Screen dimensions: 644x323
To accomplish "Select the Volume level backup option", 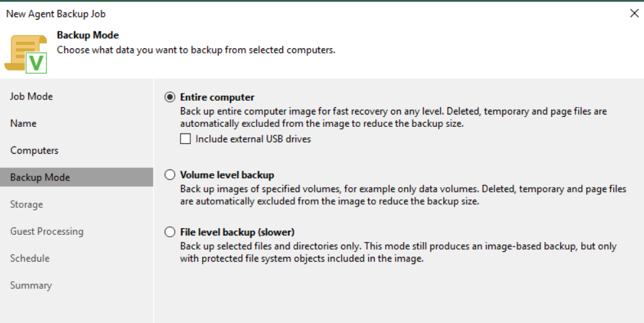I will pyautogui.click(x=170, y=175).
